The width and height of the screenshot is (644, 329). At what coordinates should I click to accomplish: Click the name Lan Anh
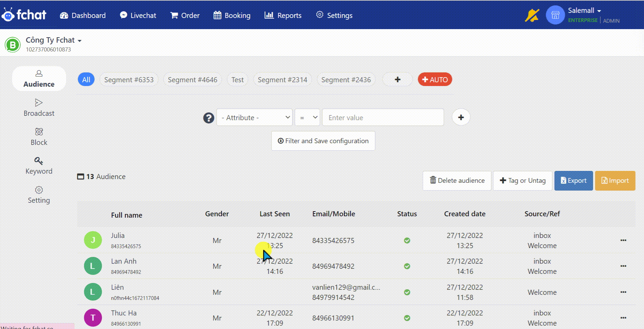[124, 261]
